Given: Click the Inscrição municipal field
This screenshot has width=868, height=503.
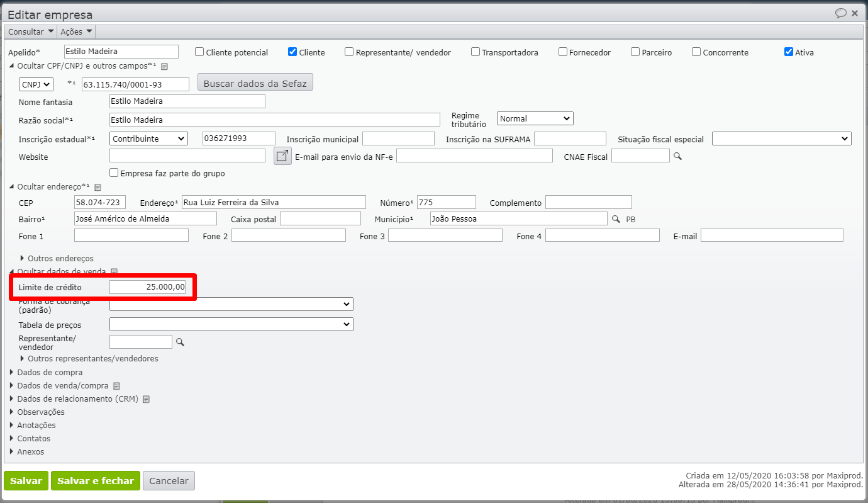Looking at the screenshot, I should (398, 138).
